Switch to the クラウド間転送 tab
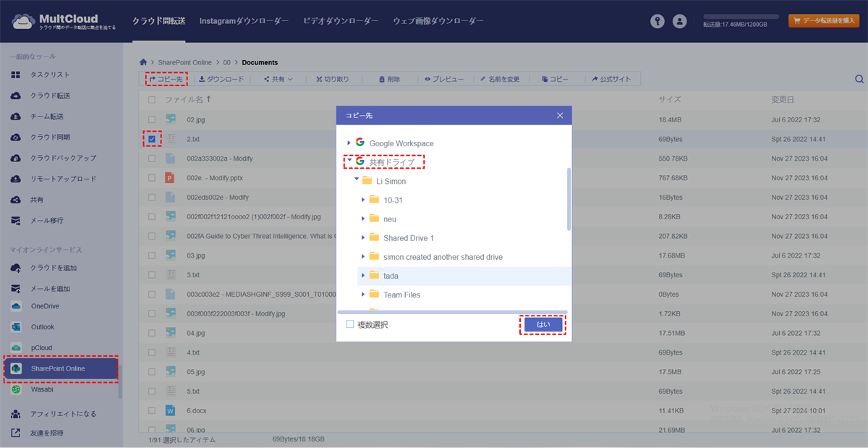The image size is (868, 448). click(160, 22)
